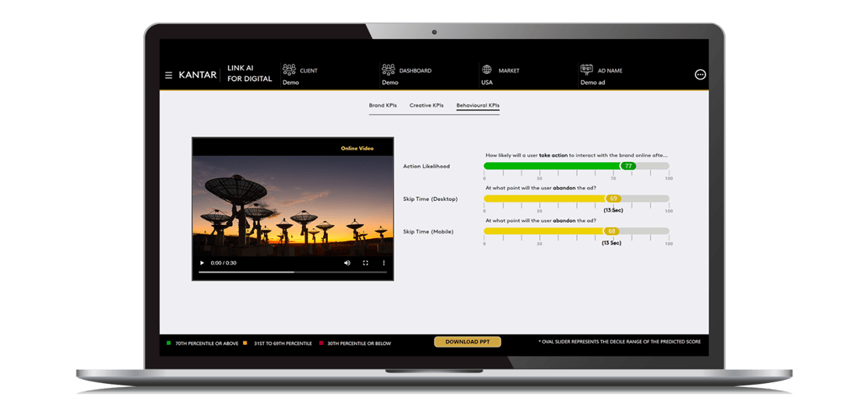This screenshot has width=868, height=415.
Task: Seek using the video progress bar
Action: pyautogui.click(x=292, y=272)
